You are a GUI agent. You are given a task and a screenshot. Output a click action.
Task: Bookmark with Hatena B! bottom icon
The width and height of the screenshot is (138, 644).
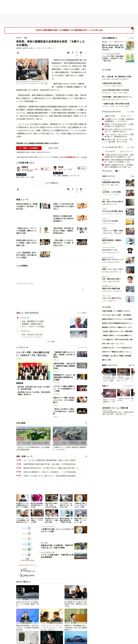point(81,189)
